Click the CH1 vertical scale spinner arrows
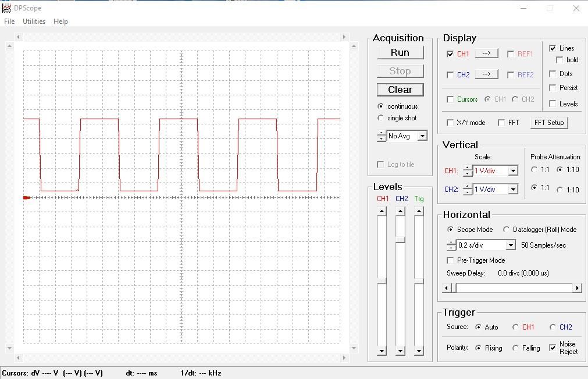 [467, 170]
